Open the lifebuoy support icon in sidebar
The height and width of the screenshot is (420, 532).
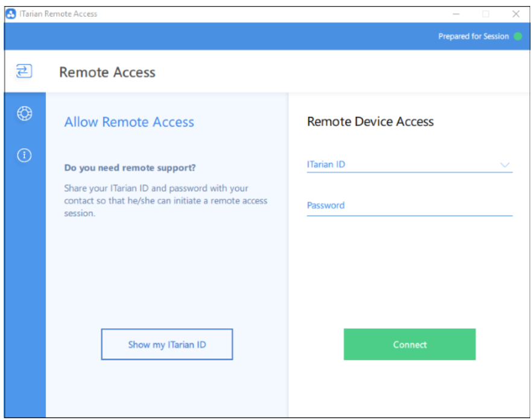pyautogui.click(x=24, y=113)
